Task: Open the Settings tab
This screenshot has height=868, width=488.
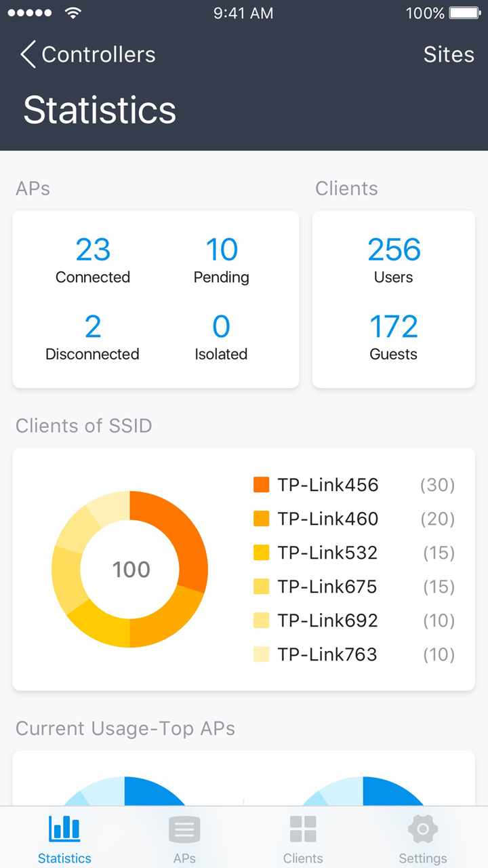Action: click(423, 840)
